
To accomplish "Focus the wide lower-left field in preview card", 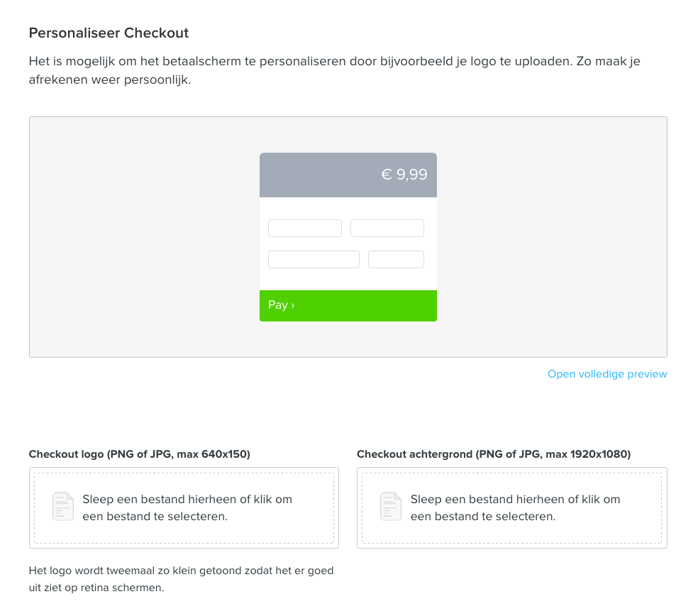I will [314, 259].
